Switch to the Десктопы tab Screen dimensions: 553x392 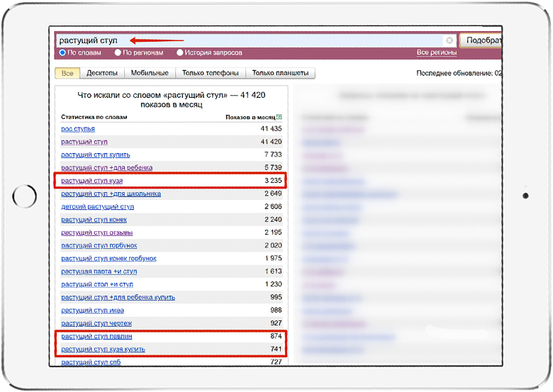pos(102,73)
